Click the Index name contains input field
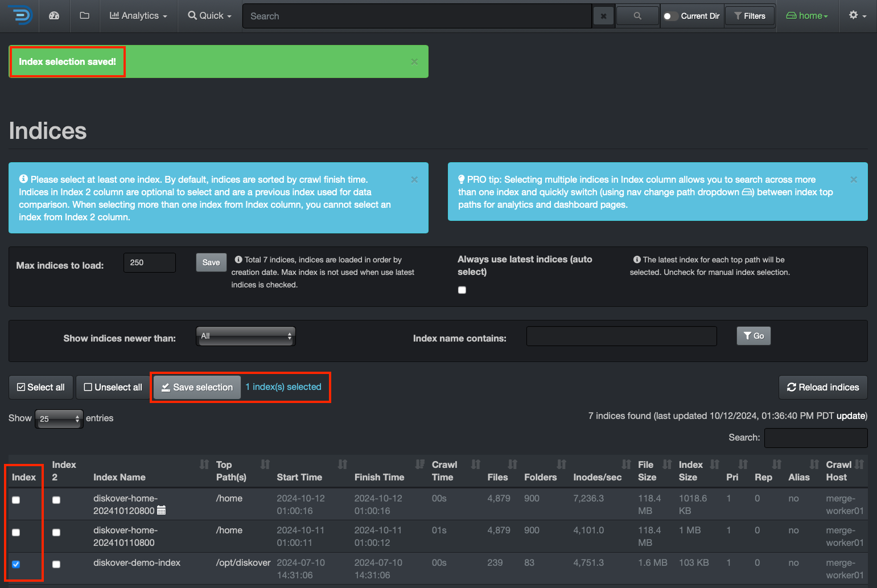This screenshot has width=877, height=588. [621, 336]
